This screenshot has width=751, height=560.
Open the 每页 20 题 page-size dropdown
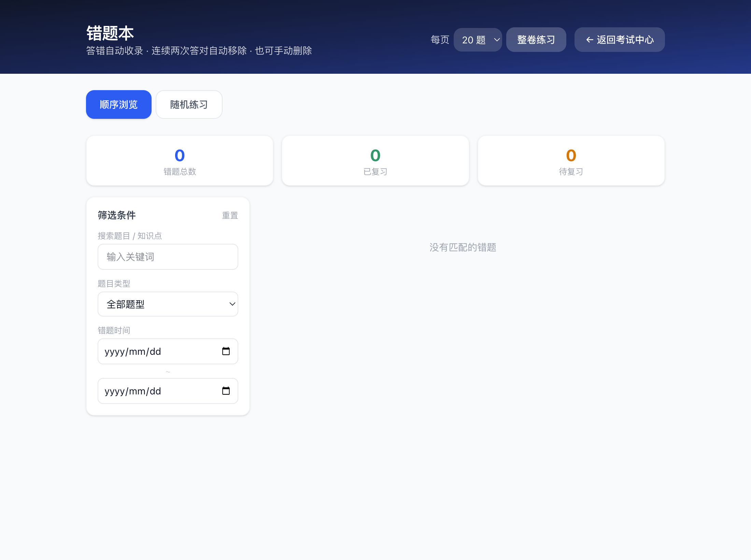point(478,40)
